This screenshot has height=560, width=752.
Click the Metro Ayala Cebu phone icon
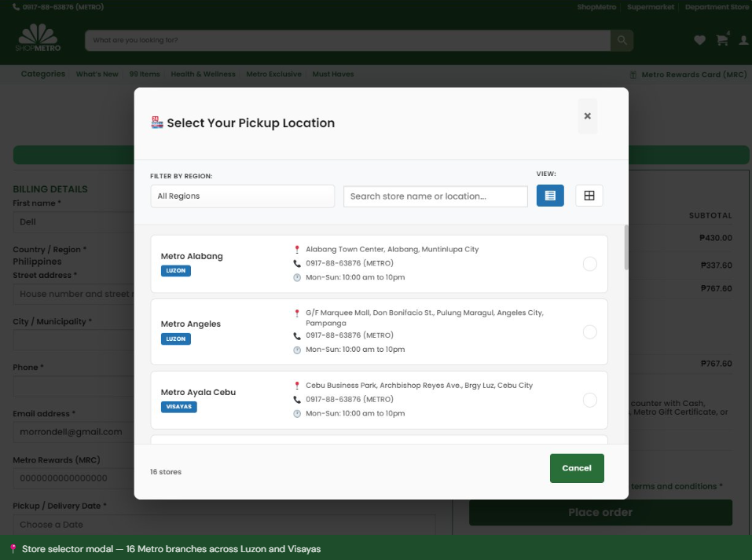[297, 400]
